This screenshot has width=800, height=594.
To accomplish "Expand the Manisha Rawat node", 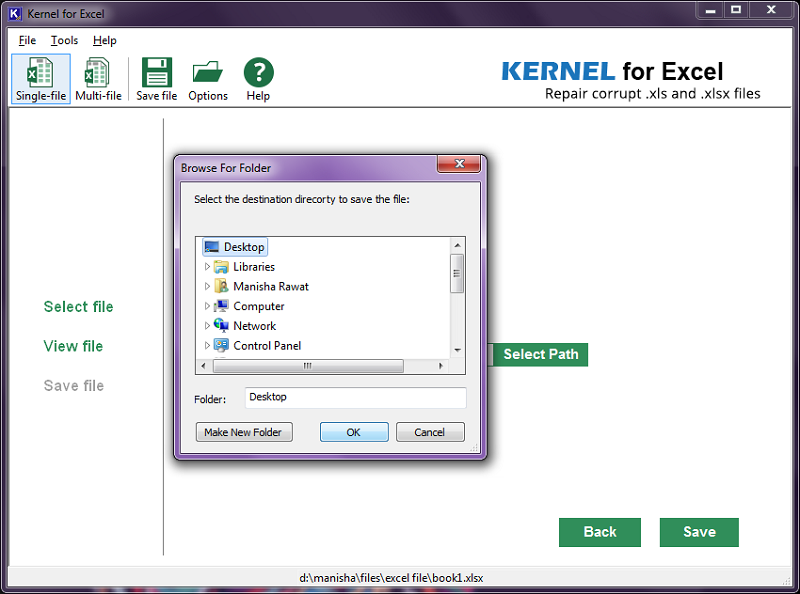I will (207, 286).
